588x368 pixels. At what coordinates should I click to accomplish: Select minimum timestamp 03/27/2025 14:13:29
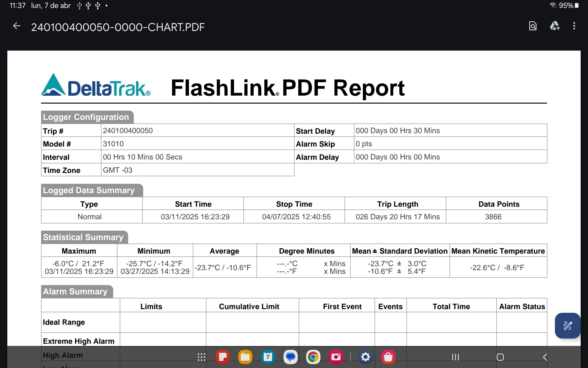tap(155, 271)
